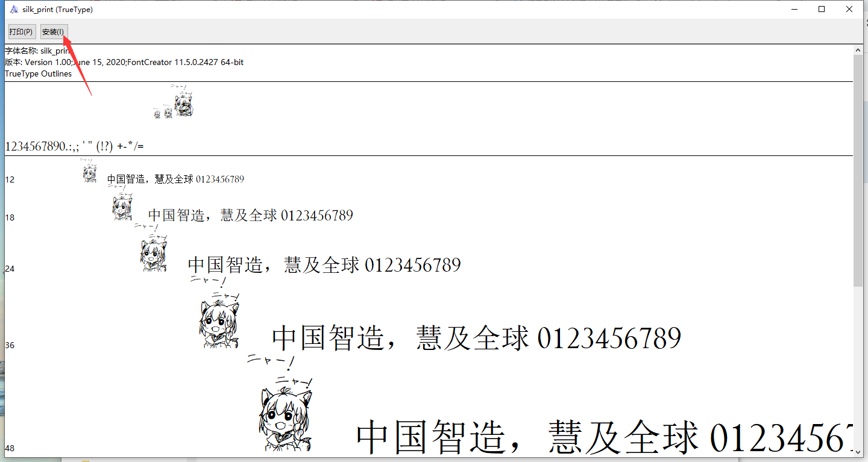Viewport: 868px width, 462px height.
Task: Click the scrollbar down arrow
Action: [x=858, y=452]
